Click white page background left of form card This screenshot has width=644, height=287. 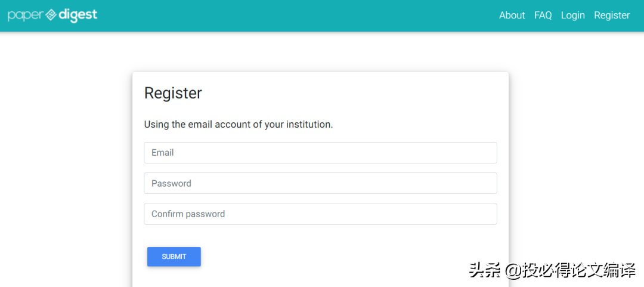(x=66, y=179)
